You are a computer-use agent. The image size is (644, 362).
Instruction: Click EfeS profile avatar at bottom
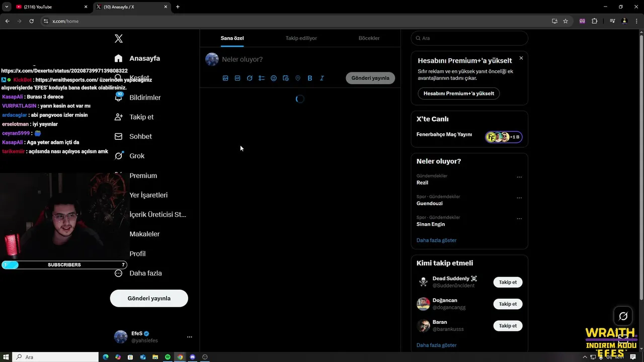pyautogui.click(x=121, y=337)
